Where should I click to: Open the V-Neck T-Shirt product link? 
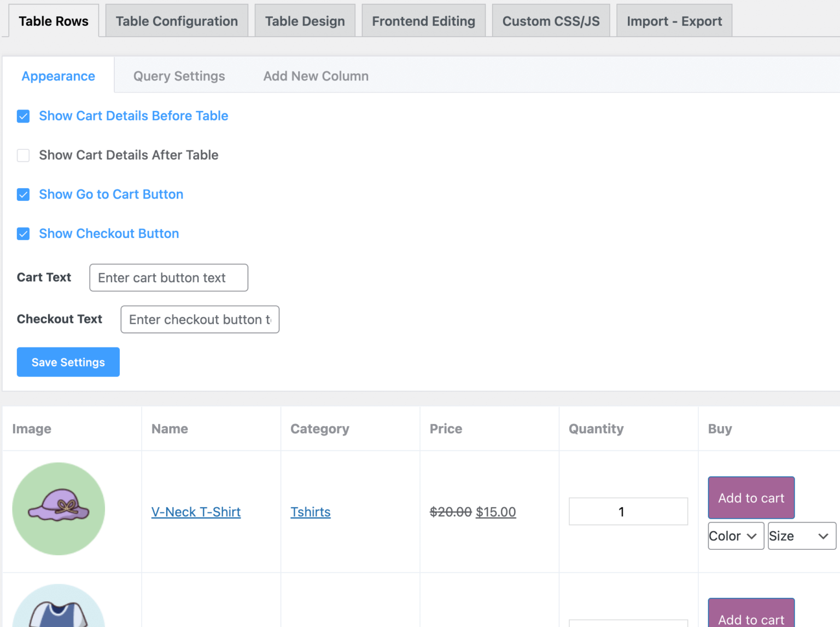tap(196, 512)
